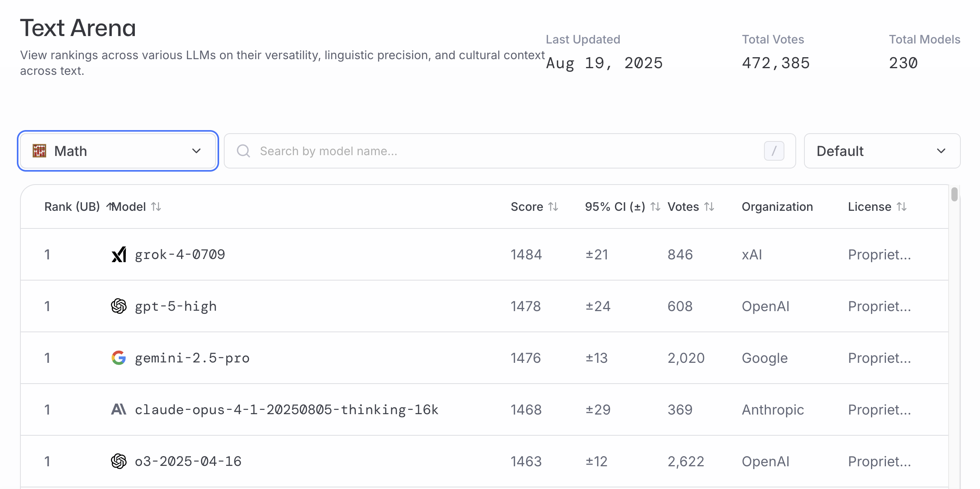The height and width of the screenshot is (489, 980).
Task: Sort table by the Score column header
Action: click(x=534, y=206)
